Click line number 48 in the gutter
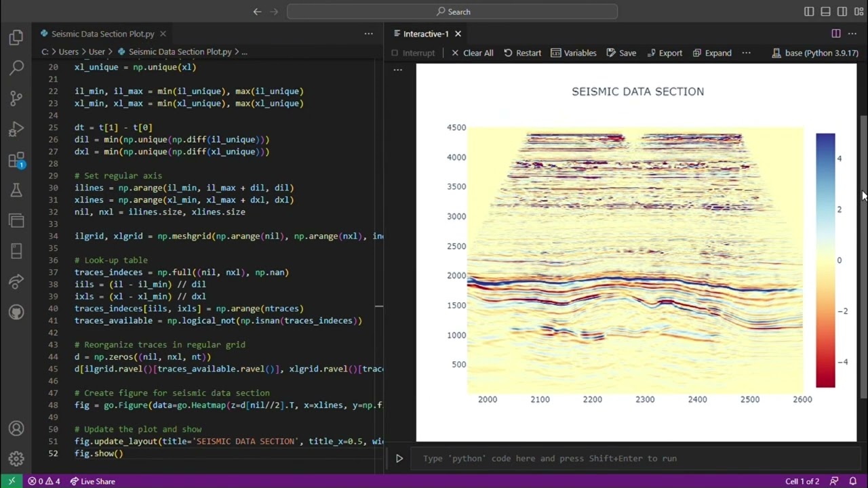This screenshot has height=488, width=868. tap(52, 405)
